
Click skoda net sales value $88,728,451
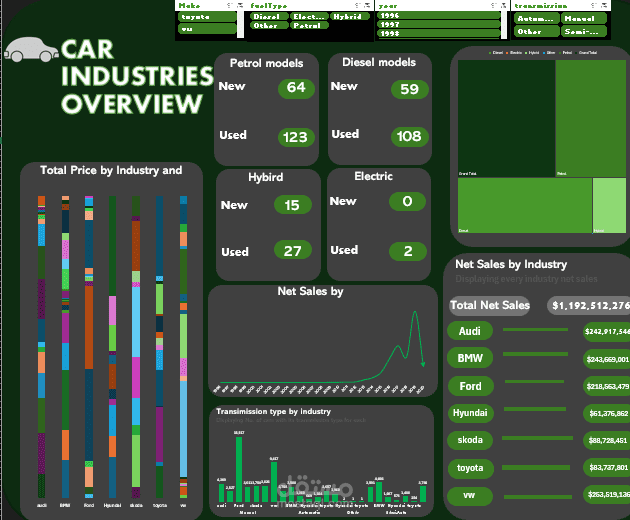pyautogui.click(x=607, y=441)
